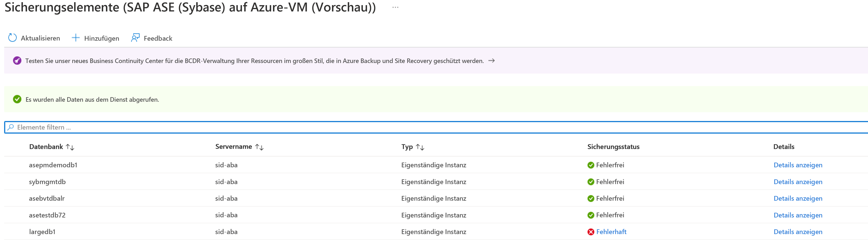This screenshot has width=868, height=240.
Task: Click the Fehlerhaft status link
Action: pyautogui.click(x=611, y=232)
